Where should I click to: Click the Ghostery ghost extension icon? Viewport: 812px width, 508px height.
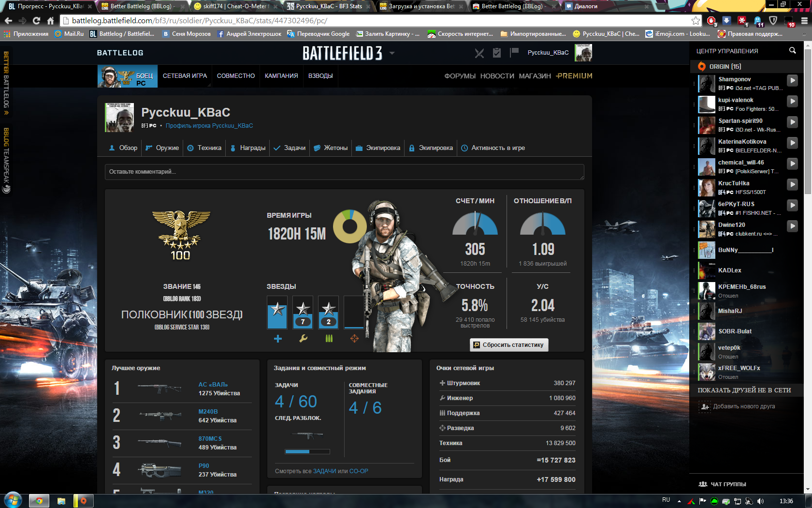coord(758,21)
